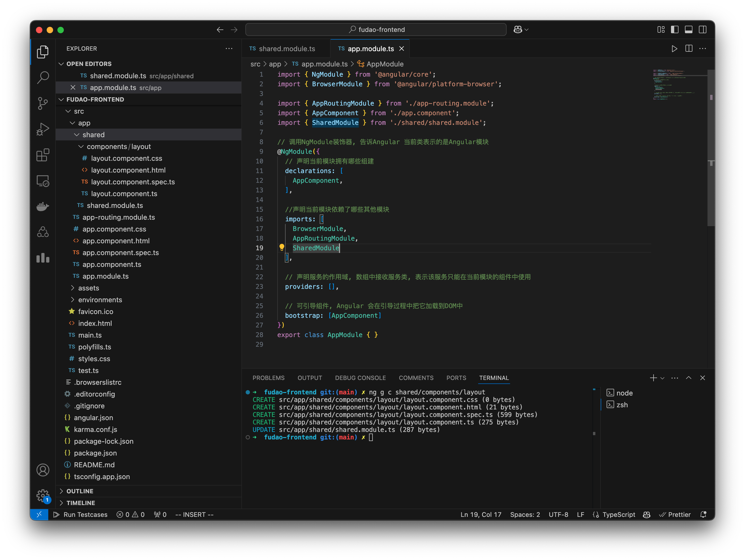Expand the environments folder
The height and width of the screenshot is (560, 745).
pyautogui.click(x=149, y=300)
